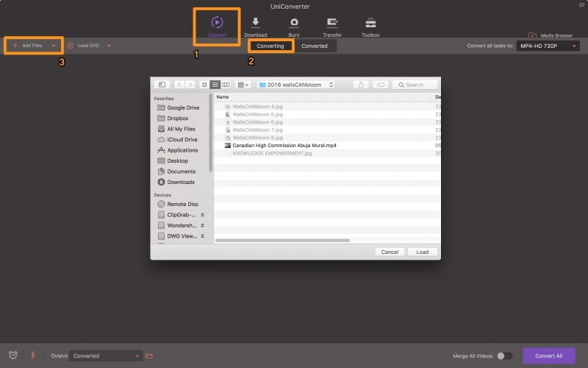Click the Share icon in file dialog
588x368 pixels.
pos(361,85)
